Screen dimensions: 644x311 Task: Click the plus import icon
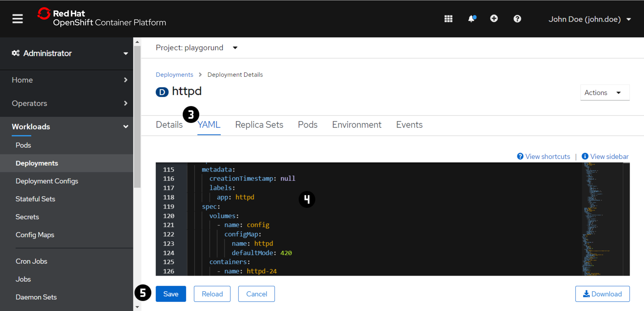(494, 19)
